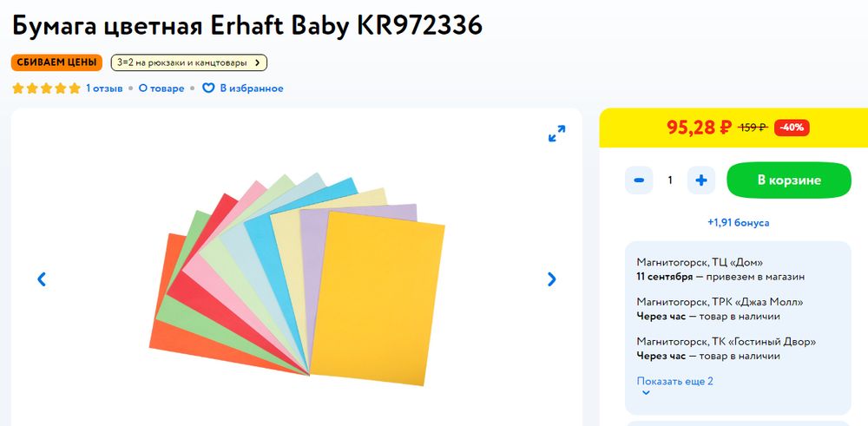Screen dimensions: 868x426
Task: Increase quantity with plus button
Action: pyautogui.click(x=701, y=180)
